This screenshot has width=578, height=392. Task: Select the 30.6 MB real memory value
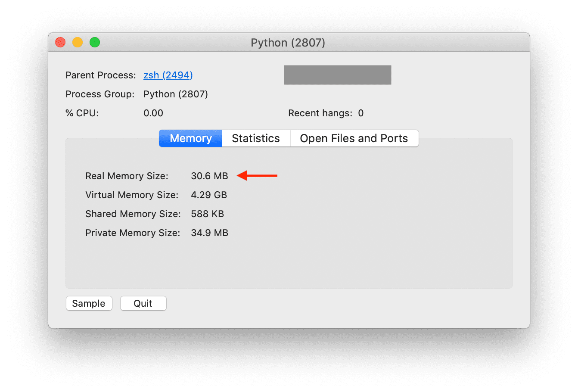[x=209, y=176]
